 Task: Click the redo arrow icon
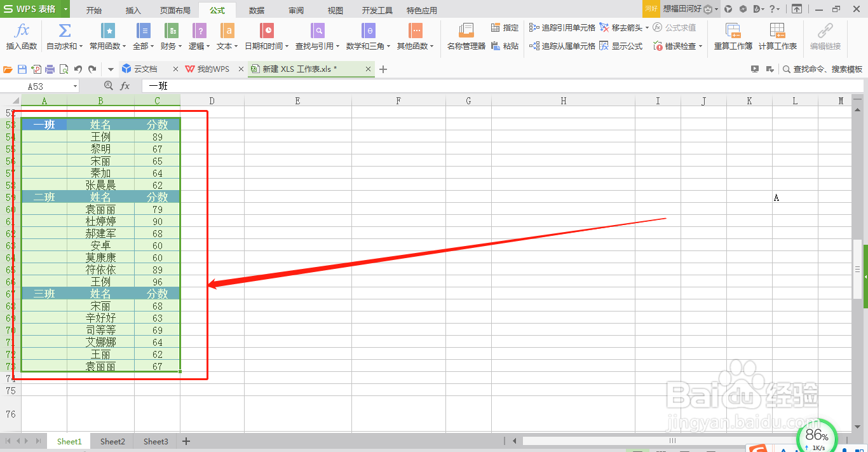(92, 69)
